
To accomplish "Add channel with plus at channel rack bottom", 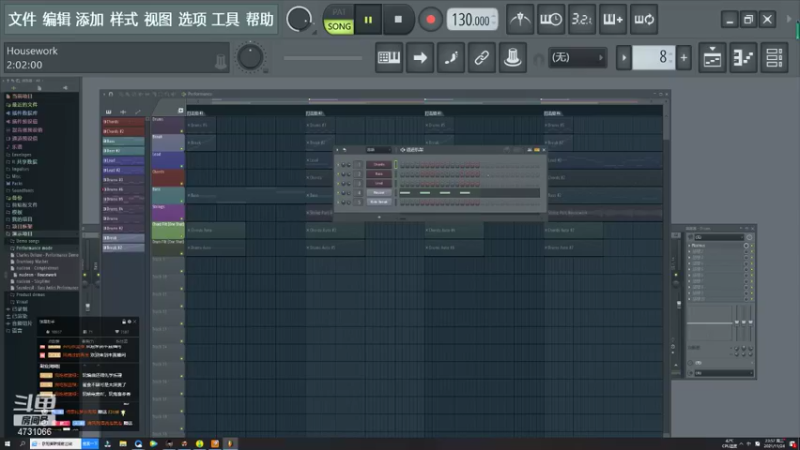I will coord(379,217).
